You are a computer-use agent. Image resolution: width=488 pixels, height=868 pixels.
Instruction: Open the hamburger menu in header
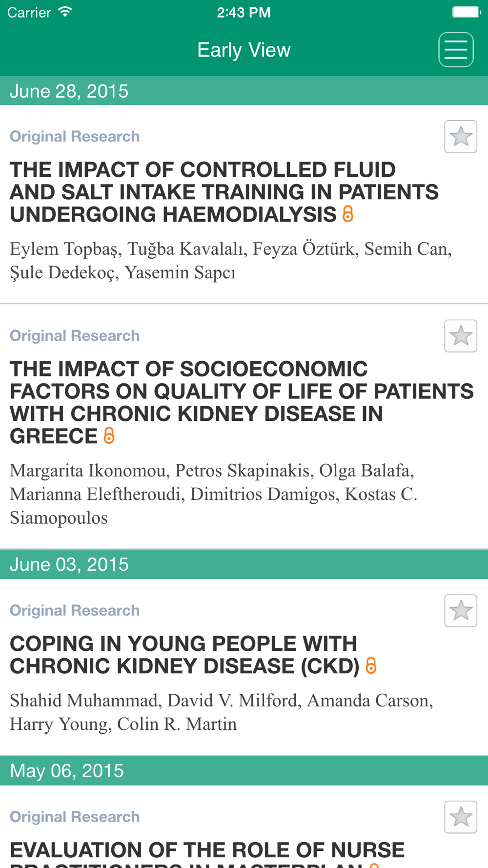click(x=456, y=49)
